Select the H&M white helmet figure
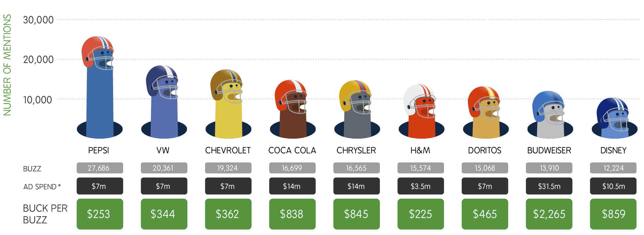The image size is (644, 235). click(421, 111)
